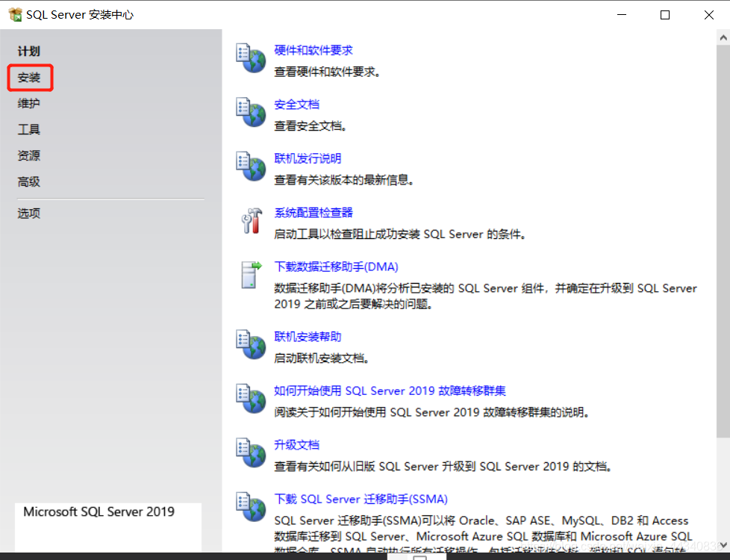This screenshot has height=560, width=730.
Task: Open the 计划 page in sidebar
Action: (29, 52)
